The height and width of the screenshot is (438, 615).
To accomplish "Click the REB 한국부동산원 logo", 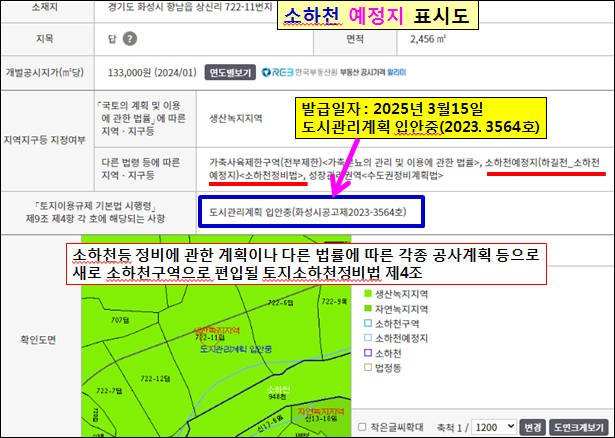I will (x=299, y=73).
